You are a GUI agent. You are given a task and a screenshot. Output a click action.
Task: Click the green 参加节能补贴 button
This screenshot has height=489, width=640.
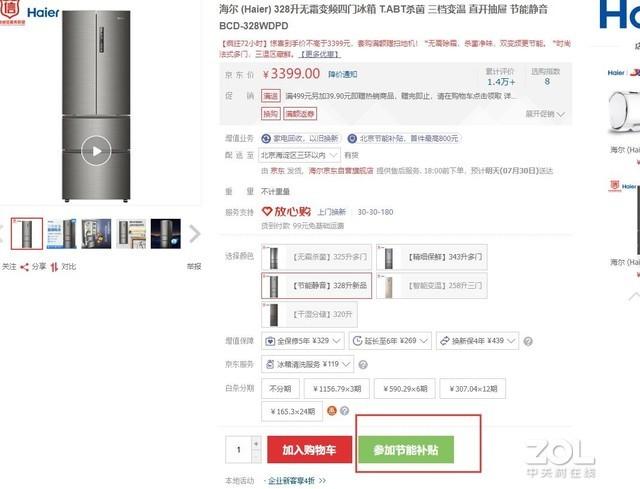(x=406, y=450)
